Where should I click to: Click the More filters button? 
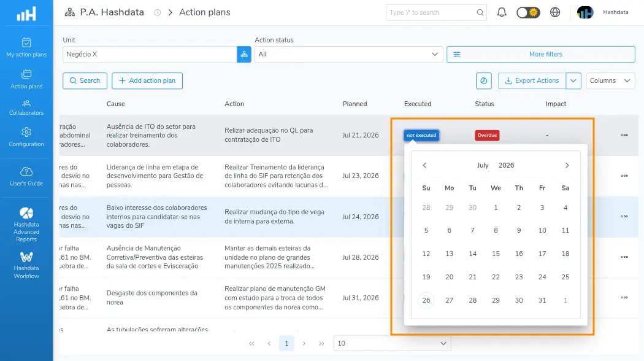(541, 54)
